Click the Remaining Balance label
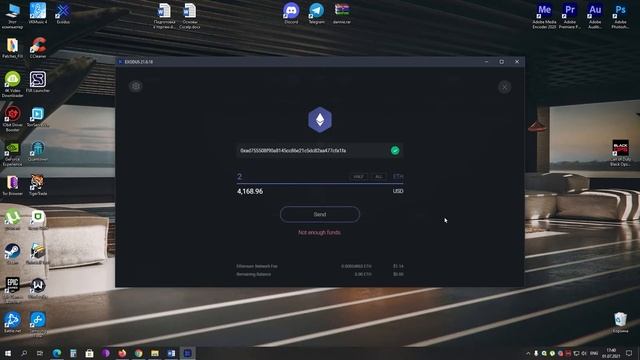Screen dimensions: 640x360 (253, 274)
